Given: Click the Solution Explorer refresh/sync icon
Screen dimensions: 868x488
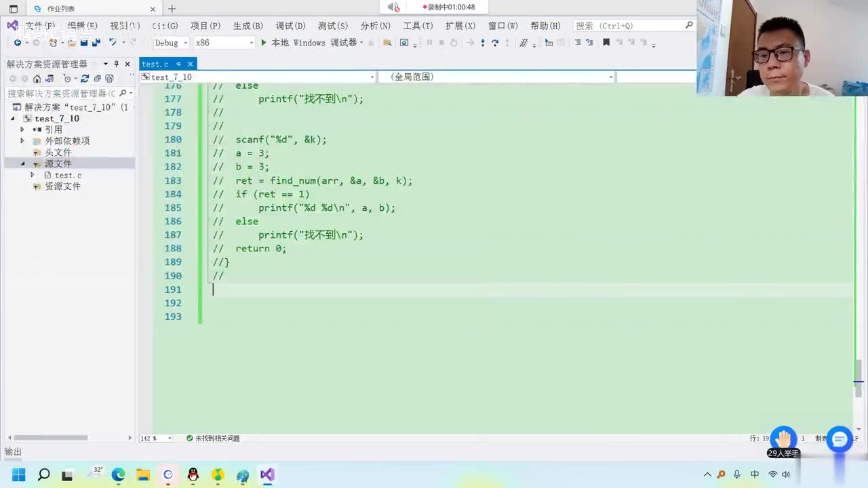Looking at the screenshot, I should (x=85, y=79).
